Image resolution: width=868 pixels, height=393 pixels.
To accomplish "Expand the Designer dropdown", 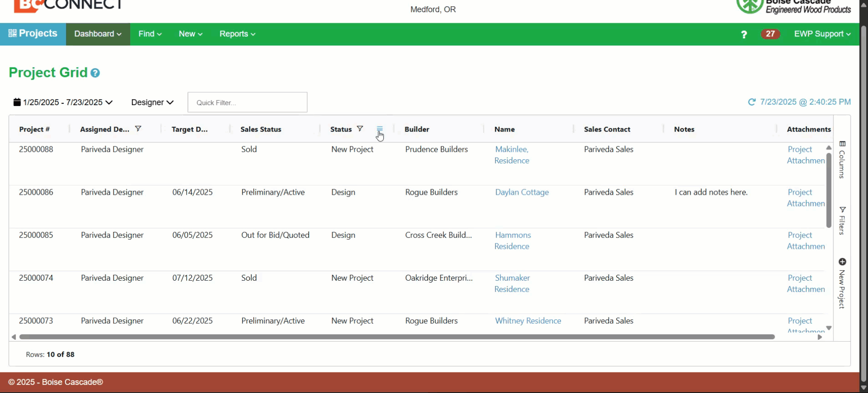I will coord(153,102).
